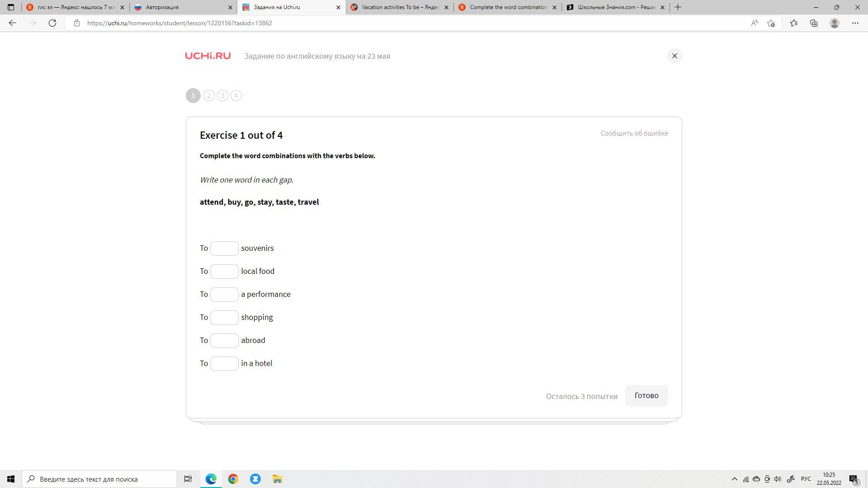868x488 pixels.
Task: Add this page to favorites
Action: point(771,23)
